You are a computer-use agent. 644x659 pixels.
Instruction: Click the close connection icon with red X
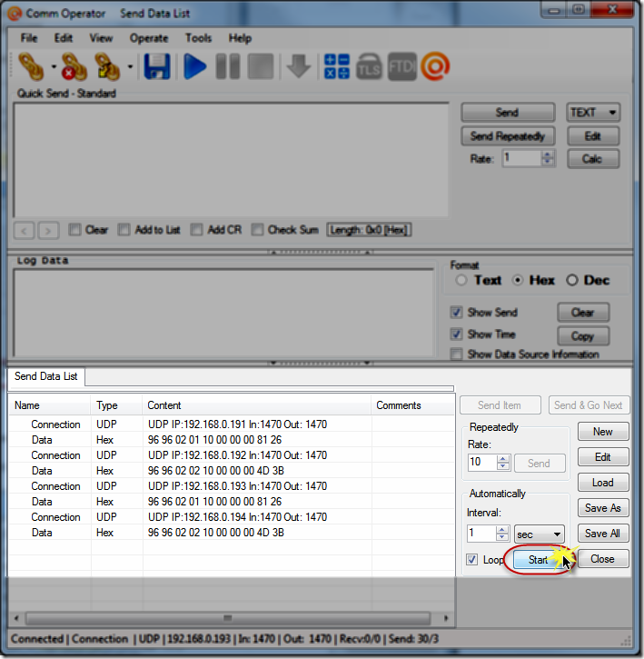coord(74,66)
